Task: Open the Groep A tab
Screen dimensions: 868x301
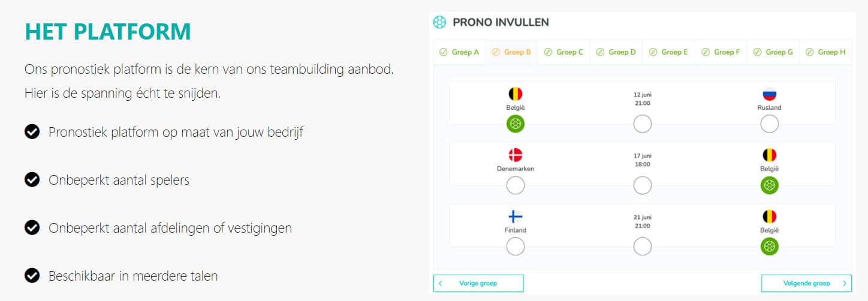Action: coord(459,52)
